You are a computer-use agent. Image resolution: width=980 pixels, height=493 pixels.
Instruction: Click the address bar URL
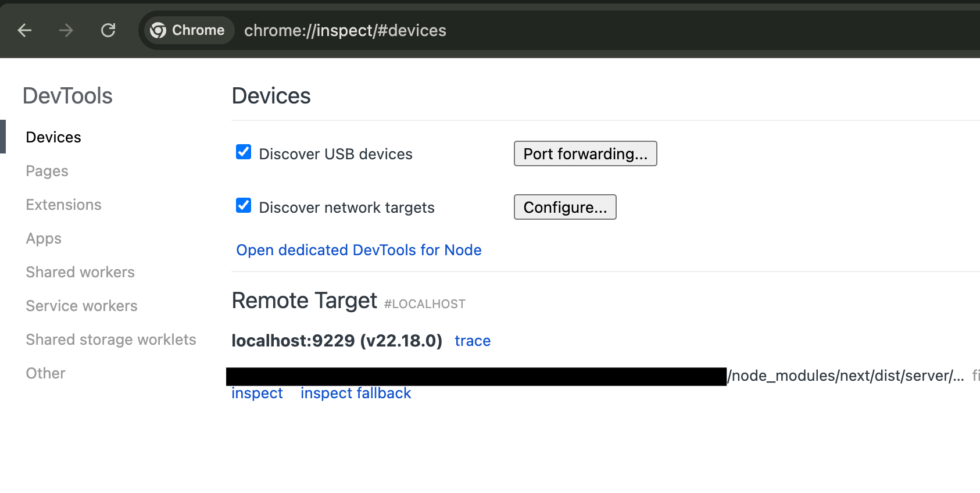click(345, 30)
